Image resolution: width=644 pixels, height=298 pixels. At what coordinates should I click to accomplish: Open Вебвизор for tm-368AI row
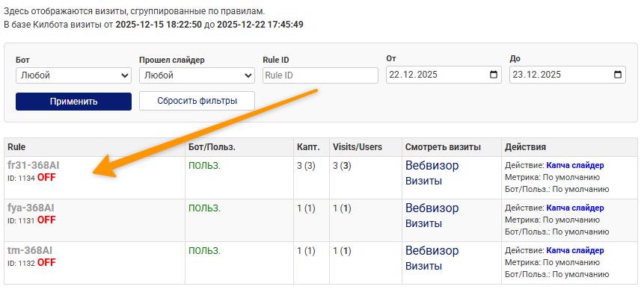click(432, 250)
